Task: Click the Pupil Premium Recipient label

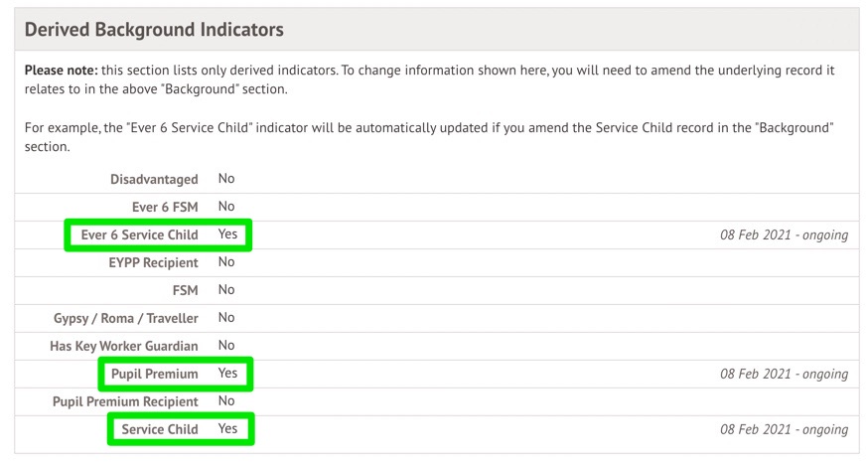Action: click(125, 401)
